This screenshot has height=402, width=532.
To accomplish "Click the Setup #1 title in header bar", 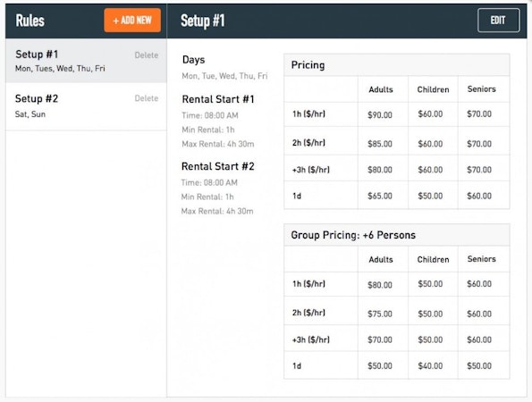I will tap(203, 21).
